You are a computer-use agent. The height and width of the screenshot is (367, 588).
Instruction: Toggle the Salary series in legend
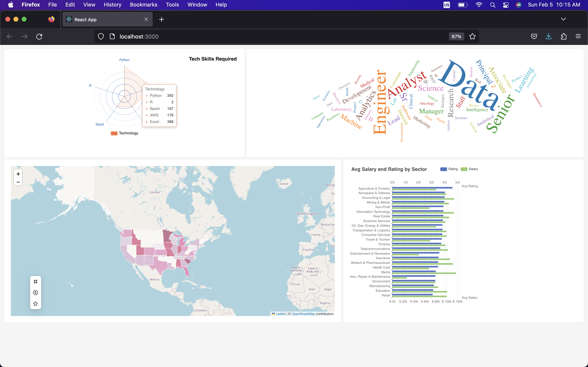[469, 169]
